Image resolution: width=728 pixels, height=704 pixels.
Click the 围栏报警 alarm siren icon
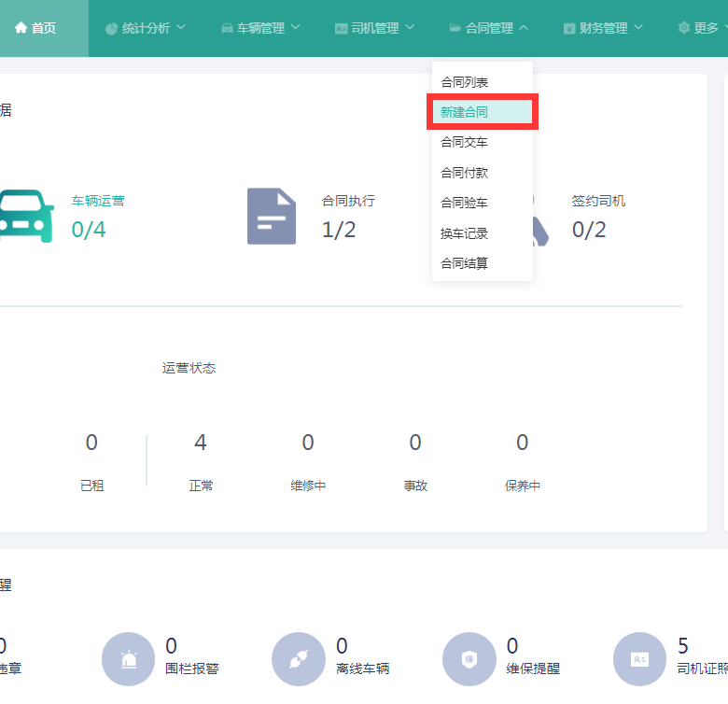click(x=129, y=659)
